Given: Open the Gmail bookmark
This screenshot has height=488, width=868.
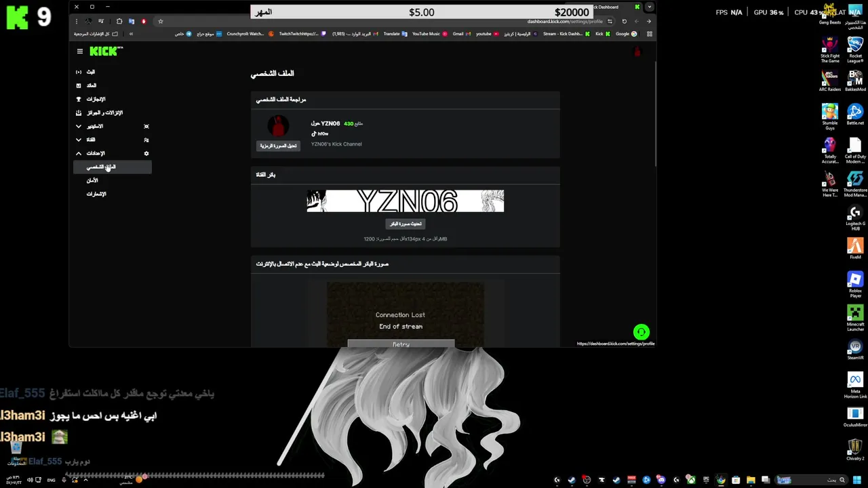Looking at the screenshot, I should click(461, 34).
